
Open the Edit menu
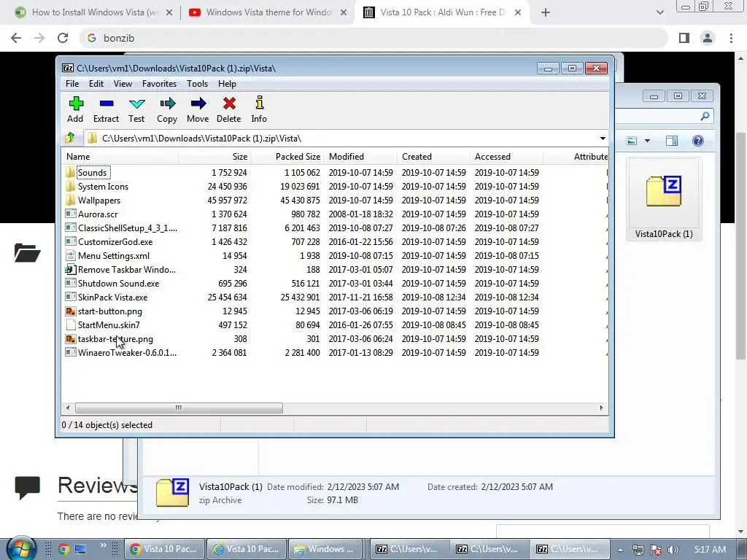point(96,84)
